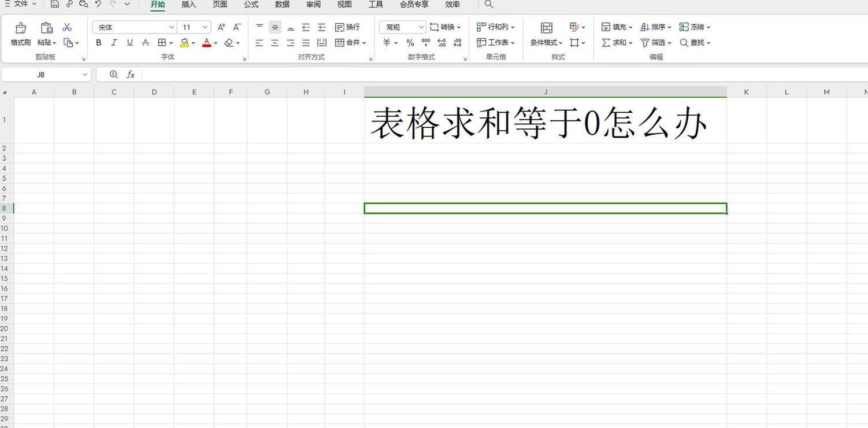The image size is (868, 428).
Task: Click the distributed alignment icon
Action: coord(322,43)
